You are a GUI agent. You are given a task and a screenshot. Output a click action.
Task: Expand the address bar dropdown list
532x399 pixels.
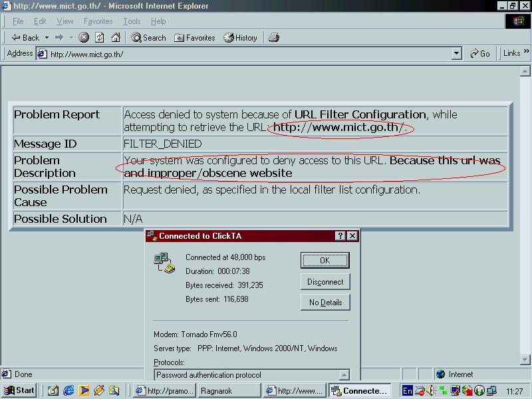pos(457,54)
